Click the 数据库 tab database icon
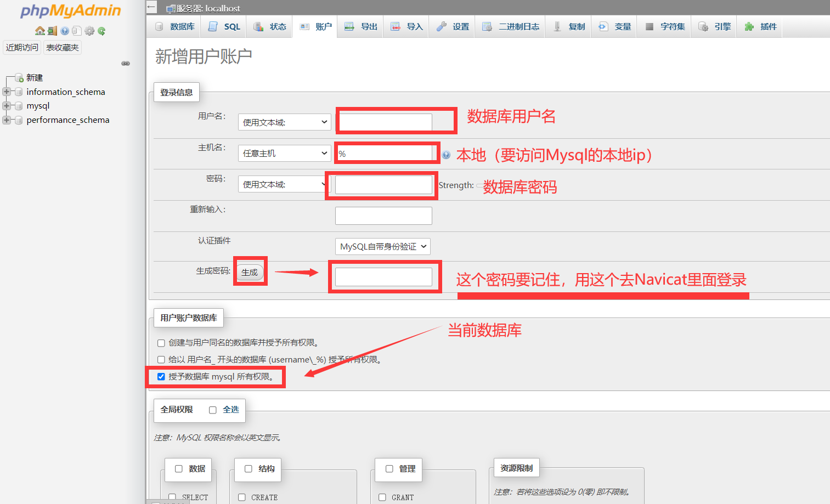Viewport: 830px width, 504px height. [160, 26]
